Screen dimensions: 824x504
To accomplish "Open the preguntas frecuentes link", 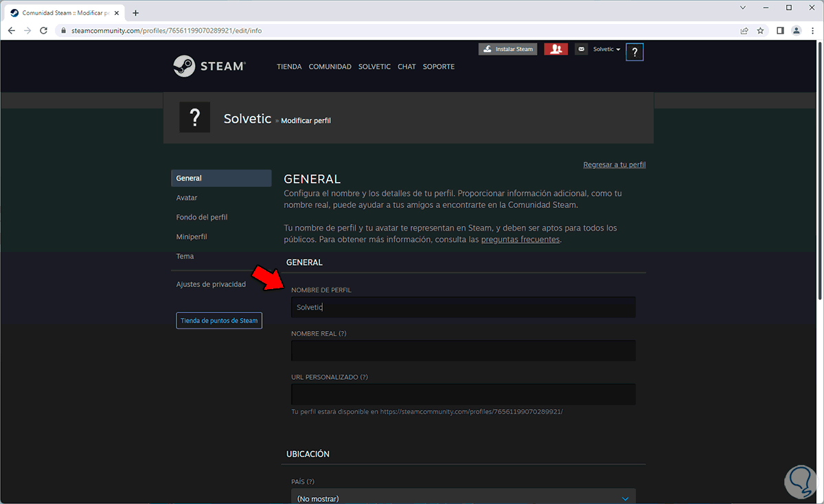I will click(520, 240).
